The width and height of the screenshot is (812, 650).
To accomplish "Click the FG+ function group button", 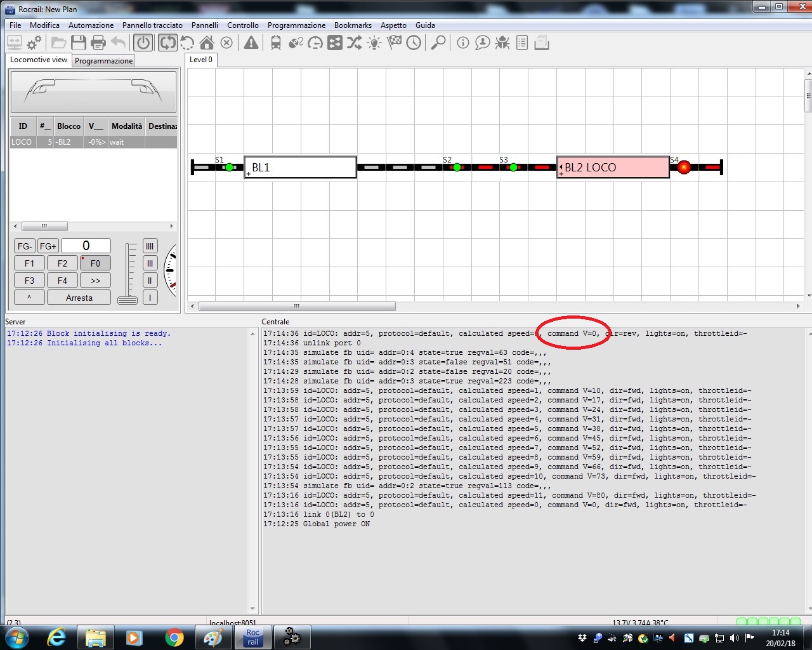I will [48, 246].
